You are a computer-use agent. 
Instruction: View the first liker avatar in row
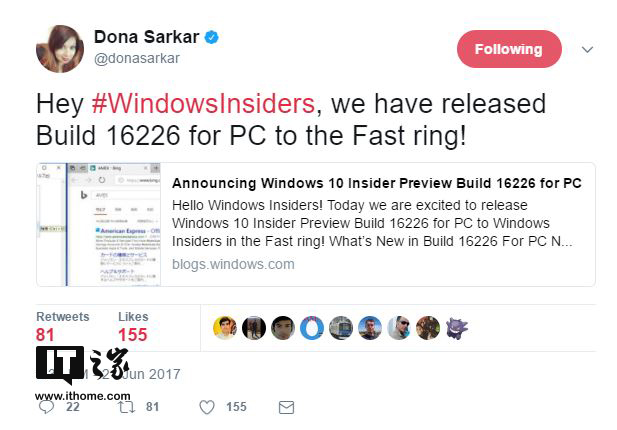click(x=225, y=328)
